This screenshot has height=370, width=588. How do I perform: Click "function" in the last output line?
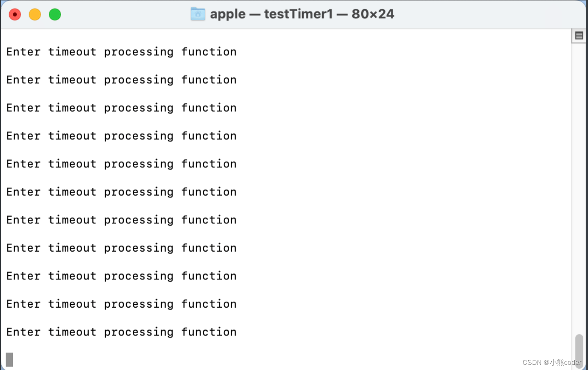[x=209, y=332]
